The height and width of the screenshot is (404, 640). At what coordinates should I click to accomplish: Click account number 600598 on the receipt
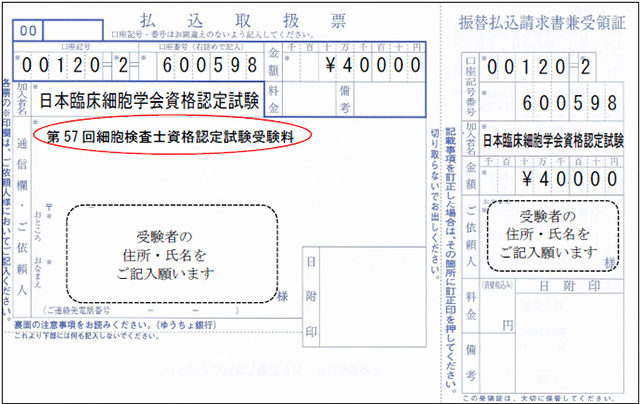(x=570, y=103)
